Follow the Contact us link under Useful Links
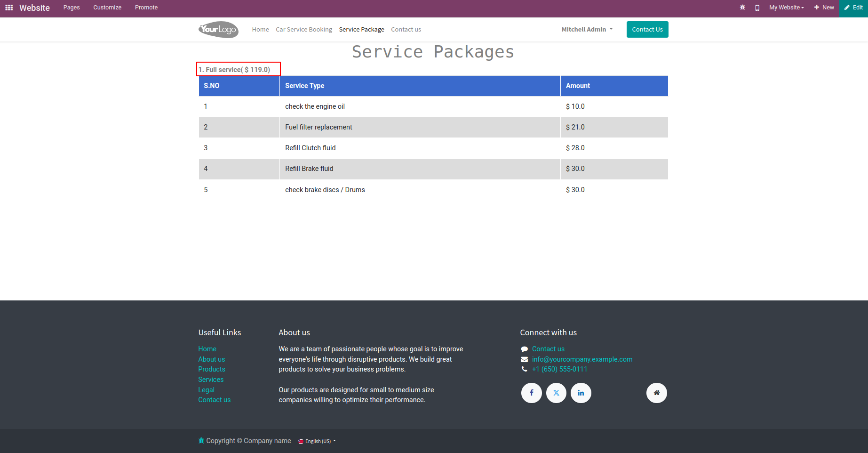Image resolution: width=868 pixels, height=453 pixels. pos(215,400)
